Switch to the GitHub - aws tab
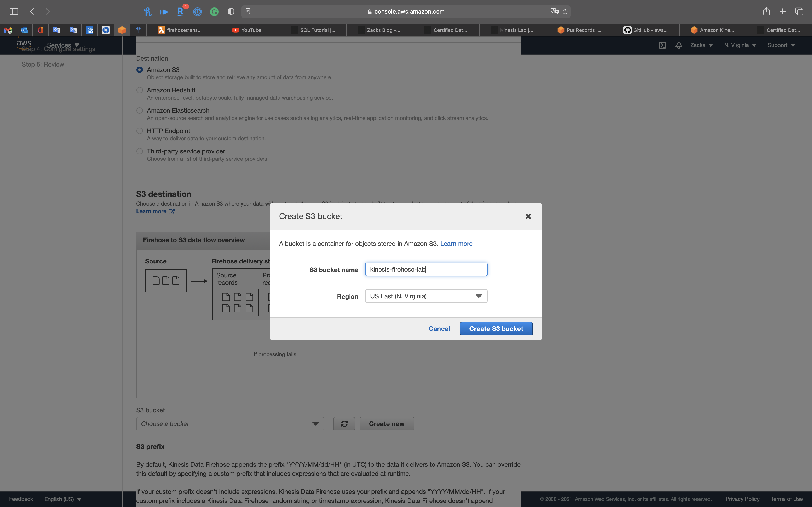812x507 pixels. 646,30
